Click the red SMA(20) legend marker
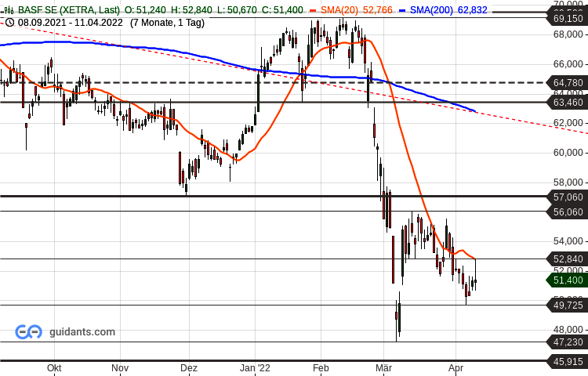 tap(313, 10)
